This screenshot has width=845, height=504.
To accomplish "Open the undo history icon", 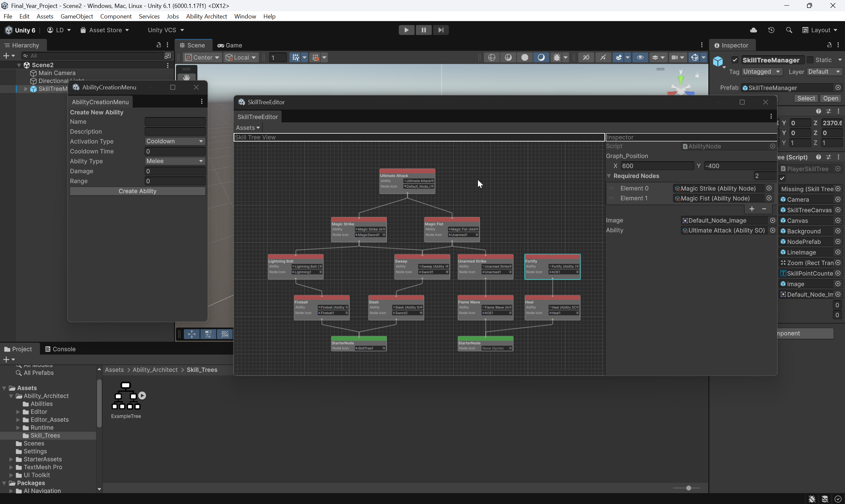I will click(771, 30).
